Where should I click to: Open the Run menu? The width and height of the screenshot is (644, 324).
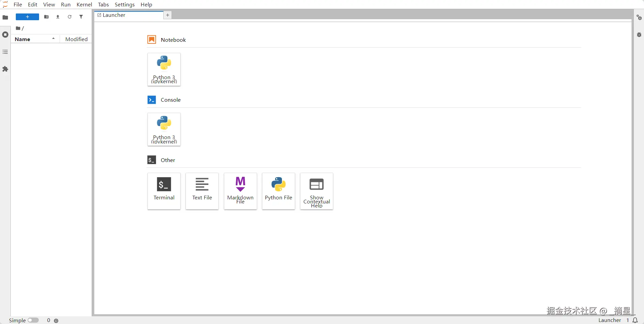pyautogui.click(x=66, y=4)
